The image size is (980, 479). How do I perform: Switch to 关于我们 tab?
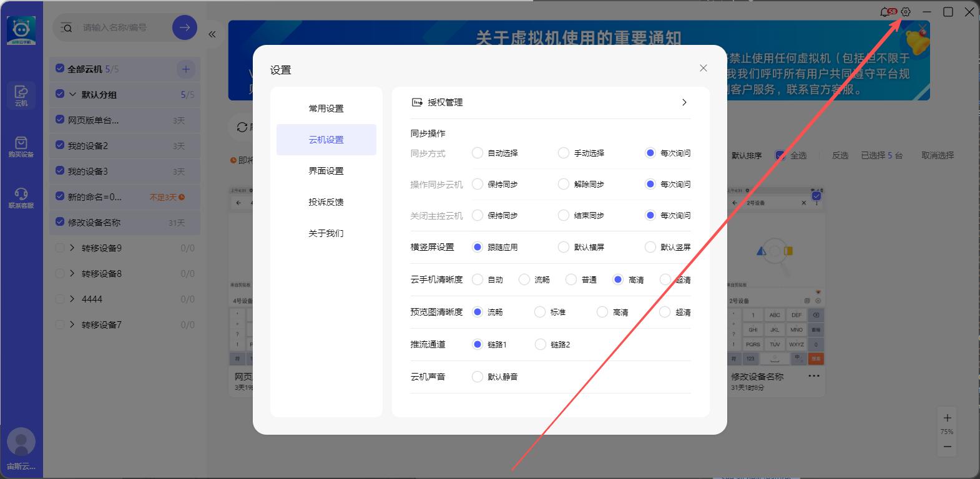(x=326, y=233)
